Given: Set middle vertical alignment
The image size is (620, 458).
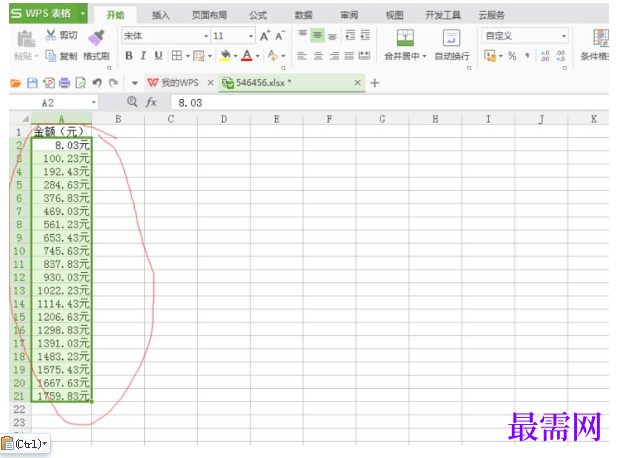Looking at the screenshot, I should pyautogui.click(x=317, y=36).
